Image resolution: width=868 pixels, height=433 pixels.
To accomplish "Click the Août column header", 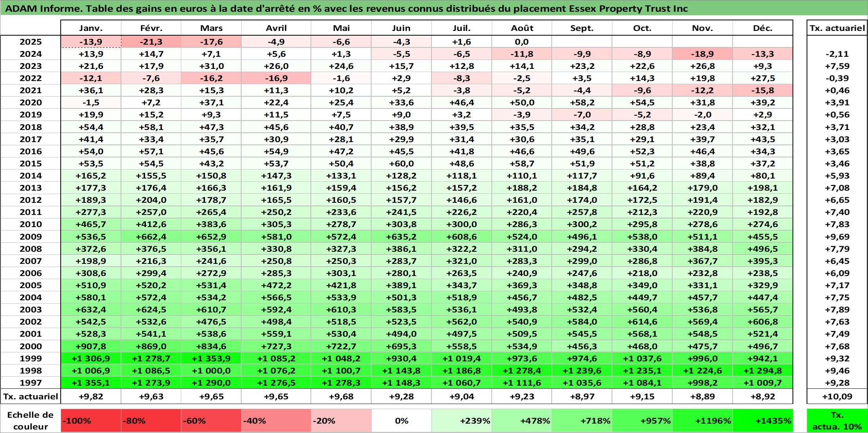I will 522,28.
